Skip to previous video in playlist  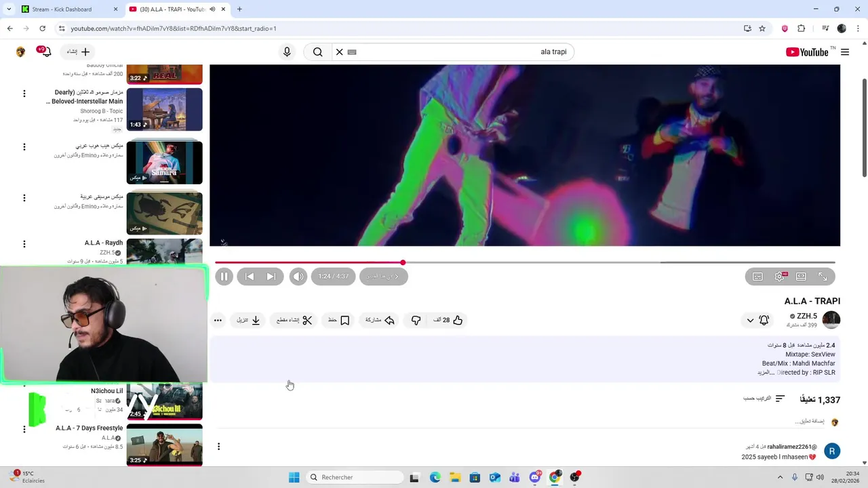click(x=250, y=277)
